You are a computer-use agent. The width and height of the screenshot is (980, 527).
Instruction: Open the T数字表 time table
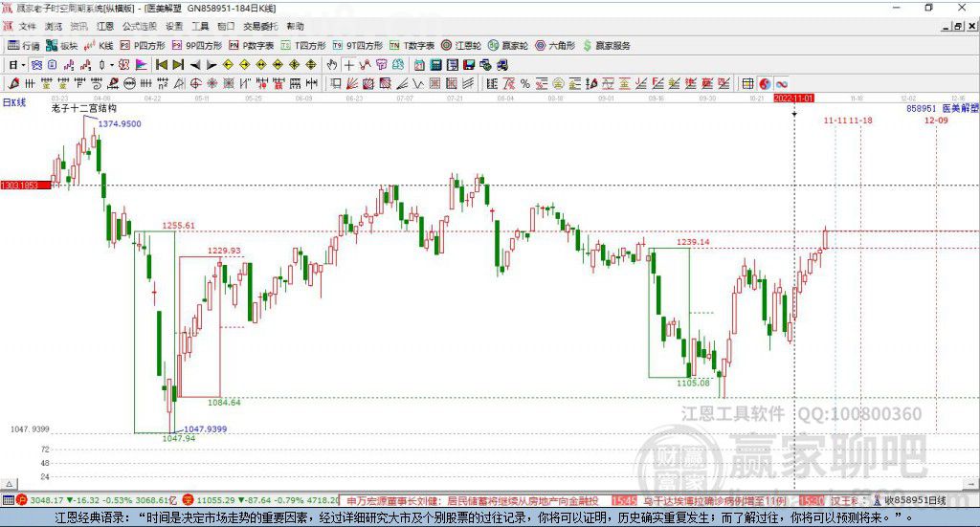[412, 46]
